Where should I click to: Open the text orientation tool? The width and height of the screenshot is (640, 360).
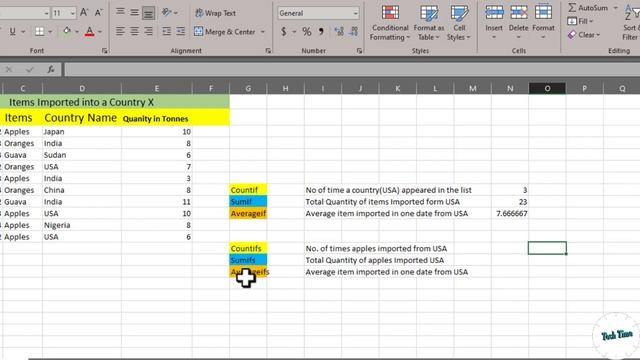click(167, 13)
